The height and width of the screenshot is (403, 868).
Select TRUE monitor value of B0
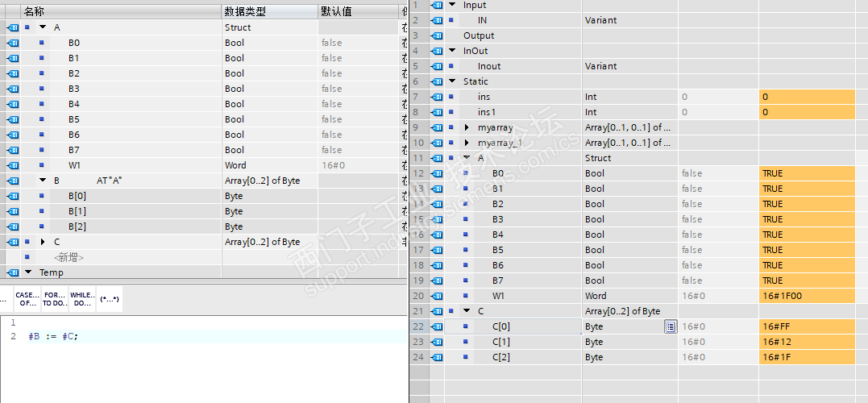tap(807, 173)
